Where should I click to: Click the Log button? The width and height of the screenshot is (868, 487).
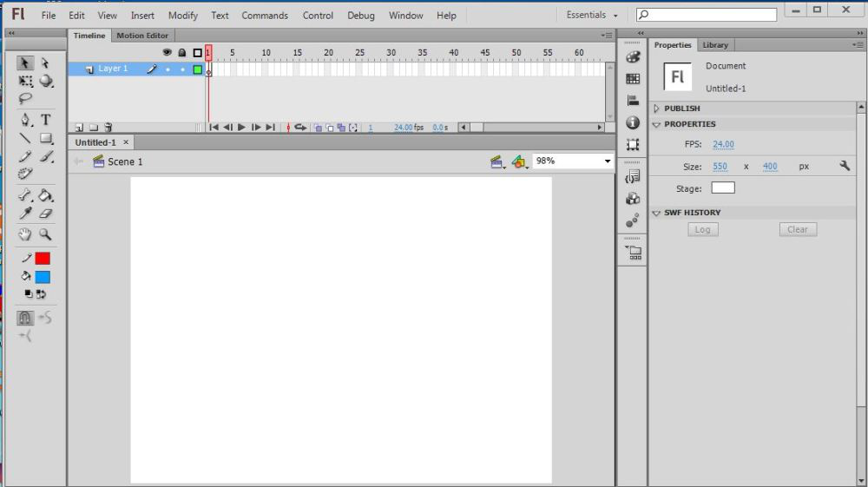point(702,230)
